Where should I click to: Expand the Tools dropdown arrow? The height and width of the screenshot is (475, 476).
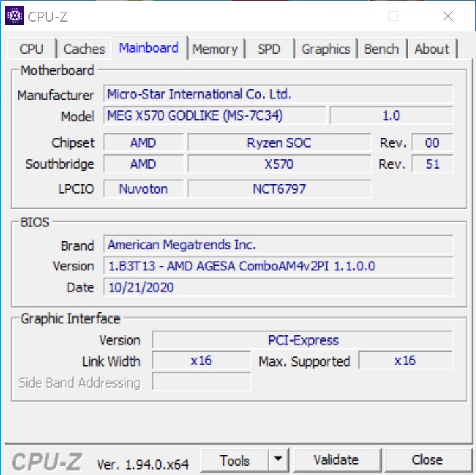278,460
